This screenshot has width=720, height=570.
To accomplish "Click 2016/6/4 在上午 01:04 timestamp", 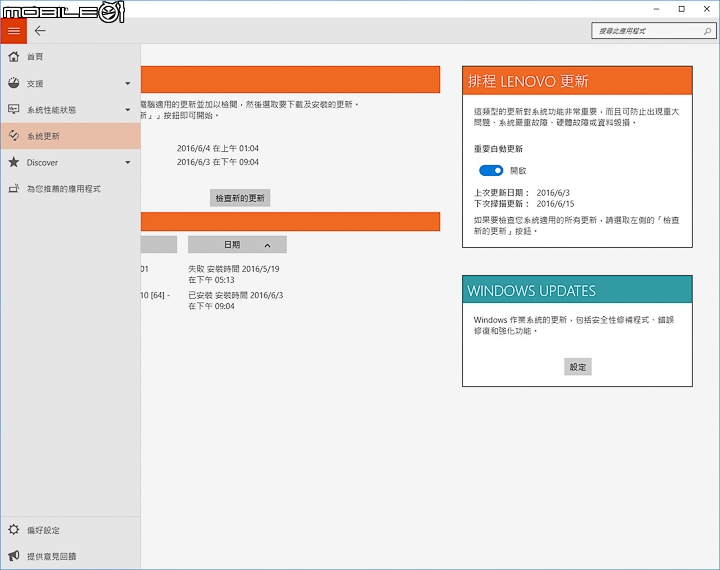I will pyautogui.click(x=218, y=148).
